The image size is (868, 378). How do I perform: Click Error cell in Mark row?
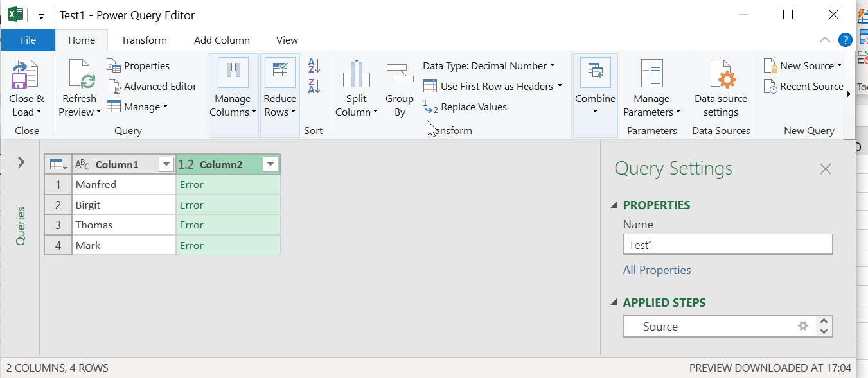pyautogui.click(x=228, y=245)
